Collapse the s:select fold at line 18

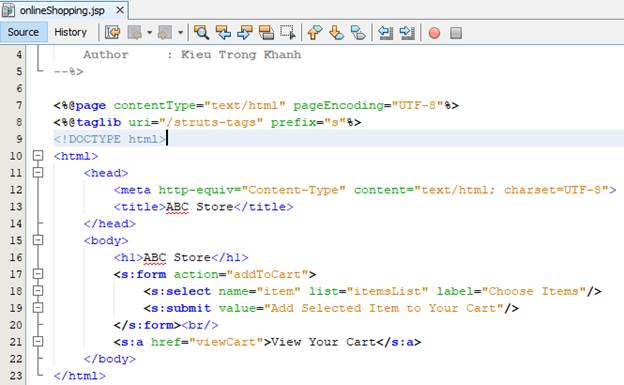point(38,291)
